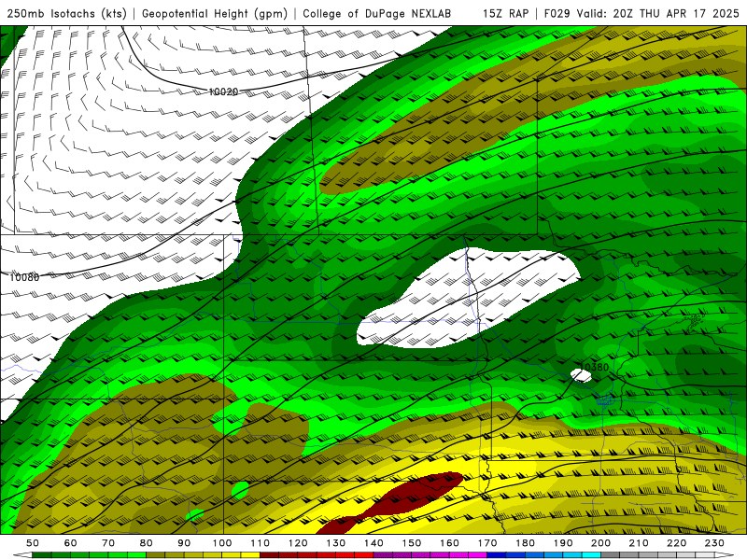This screenshot has width=747, height=560.
Task: Click the 'College of DuPage NEXLAB' label
Action: coord(376,13)
